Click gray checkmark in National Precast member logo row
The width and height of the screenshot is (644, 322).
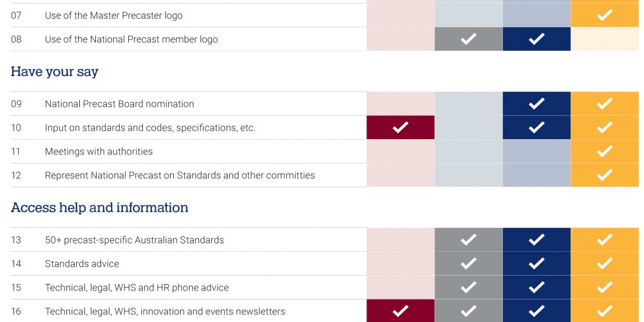click(469, 39)
